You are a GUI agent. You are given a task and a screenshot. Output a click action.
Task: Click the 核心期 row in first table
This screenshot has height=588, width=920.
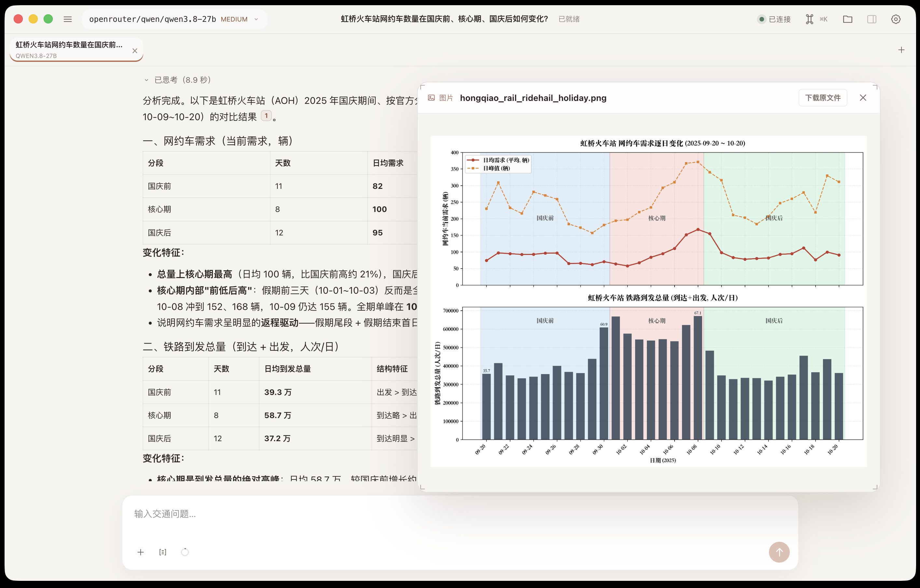click(280, 209)
